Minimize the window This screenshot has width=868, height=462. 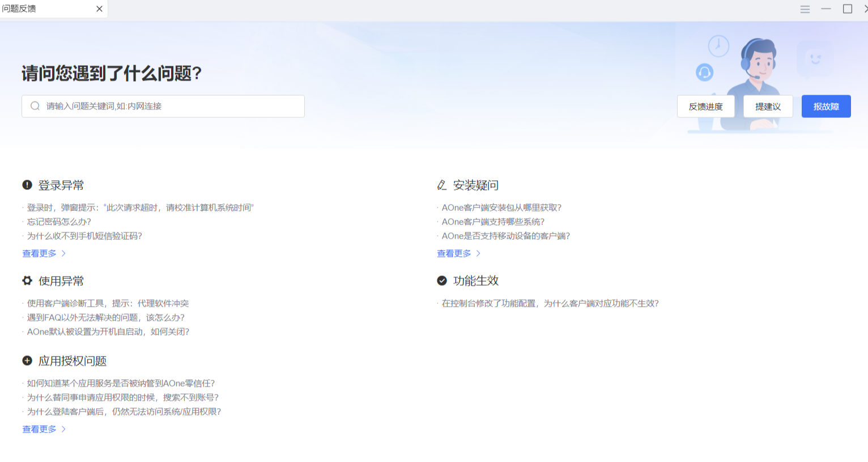tap(826, 9)
